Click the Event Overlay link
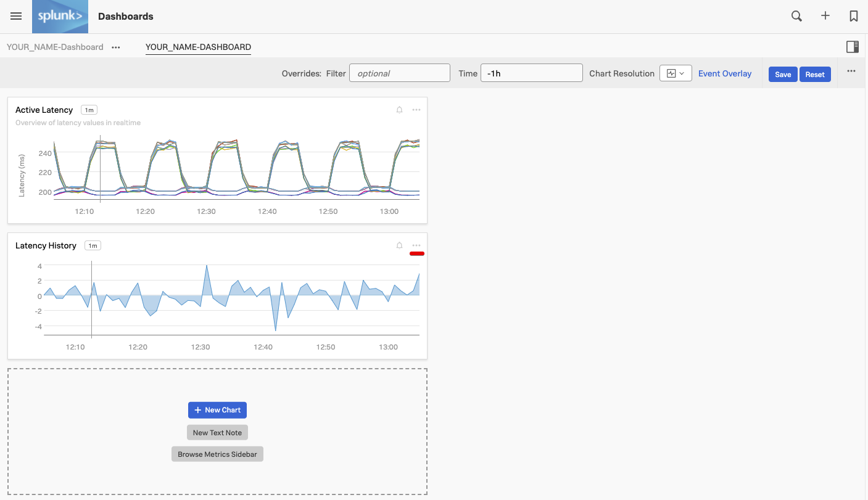 pyautogui.click(x=725, y=73)
